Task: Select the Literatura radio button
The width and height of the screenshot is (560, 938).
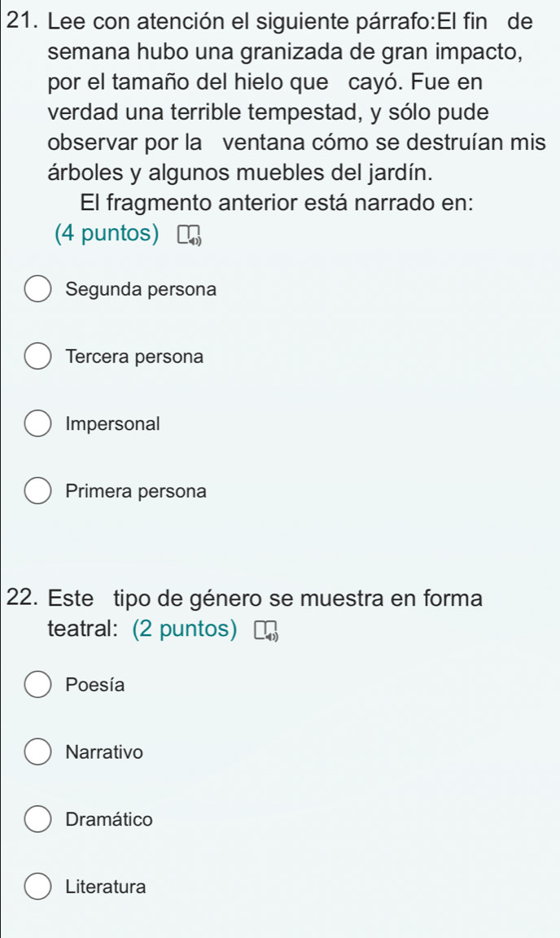Action: point(37,887)
